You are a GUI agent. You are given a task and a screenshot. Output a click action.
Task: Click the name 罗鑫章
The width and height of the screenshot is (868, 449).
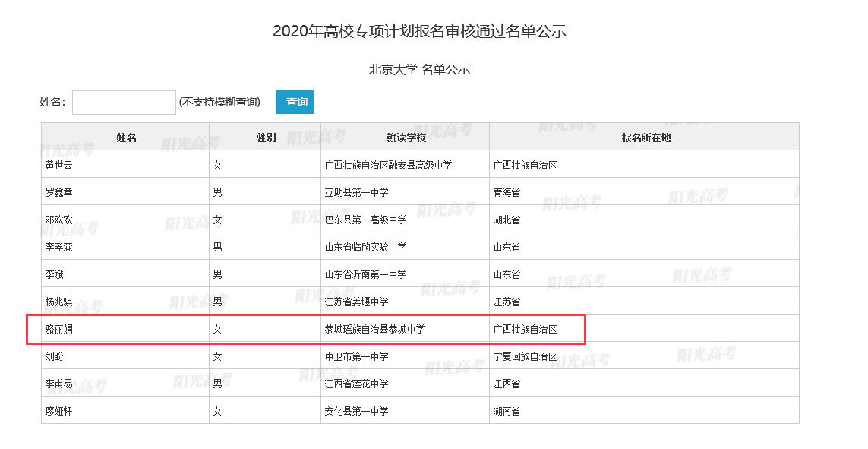pyautogui.click(x=58, y=193)
